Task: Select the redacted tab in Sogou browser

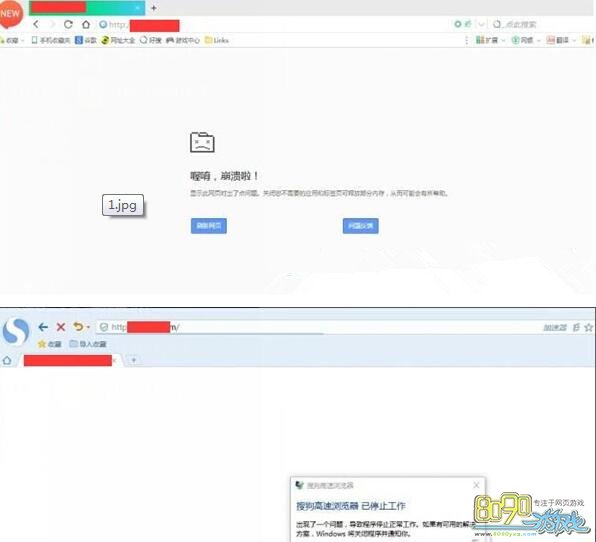Action: click(x=68, y=360)
